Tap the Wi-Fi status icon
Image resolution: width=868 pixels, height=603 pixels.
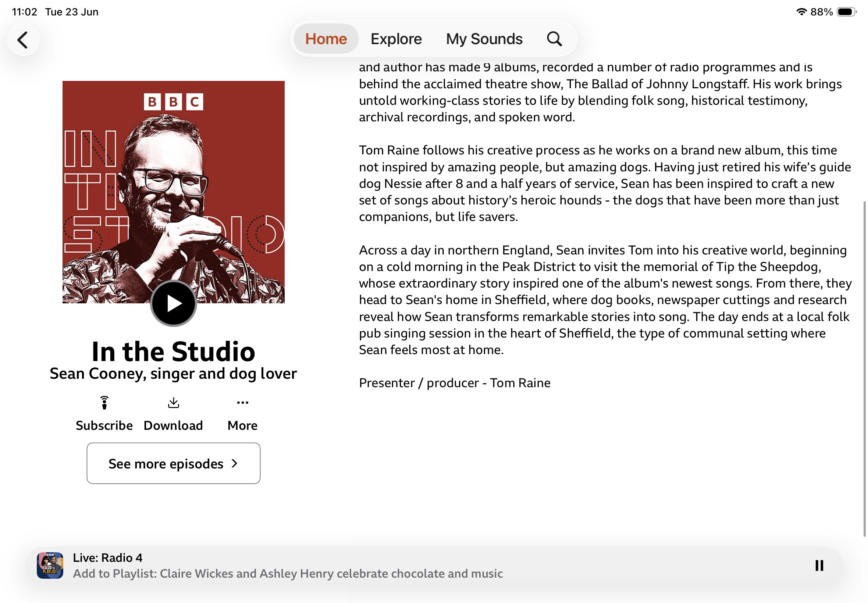coord(801,12)
